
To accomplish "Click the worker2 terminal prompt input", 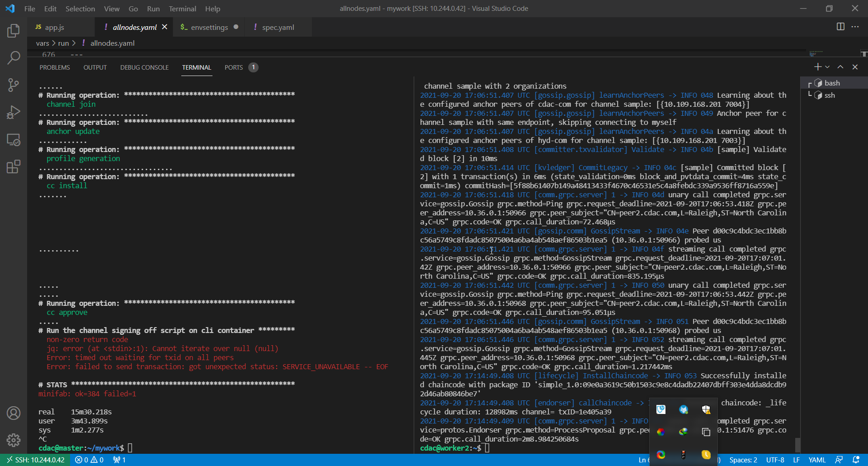I will tap(487, 448).
